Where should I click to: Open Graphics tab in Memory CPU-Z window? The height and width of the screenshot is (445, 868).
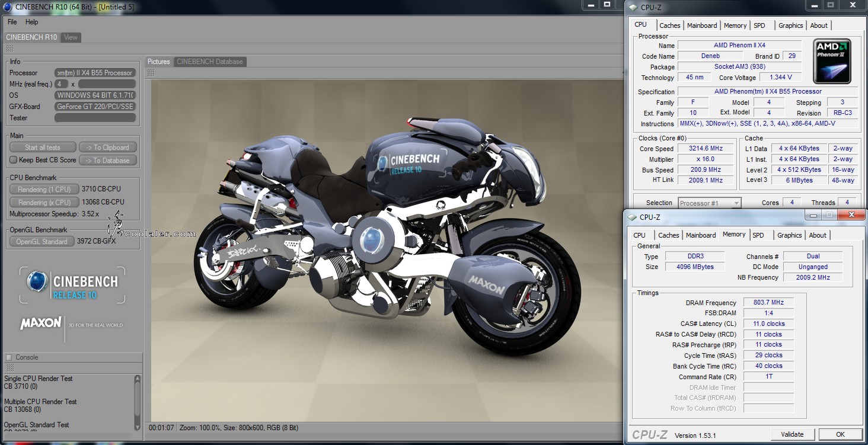pos(789,235)
